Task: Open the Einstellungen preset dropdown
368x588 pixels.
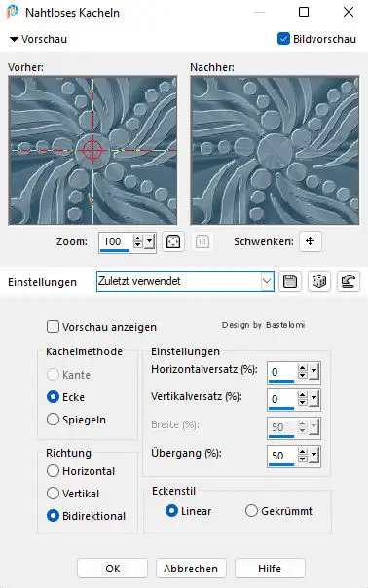Action: pos(267,281)
